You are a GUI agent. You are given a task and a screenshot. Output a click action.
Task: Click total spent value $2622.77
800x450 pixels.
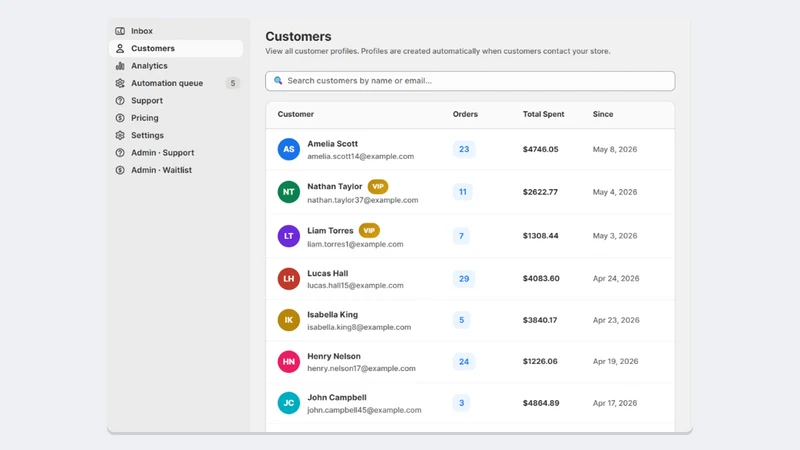pos(540,192)
